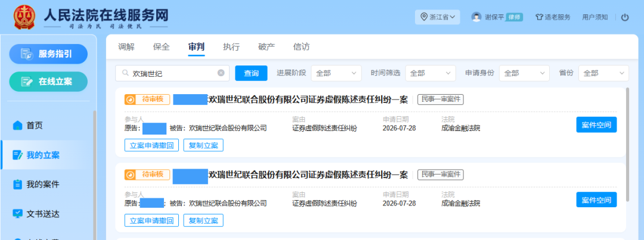Viewport: 644px width, 240px height.
Task: Switch to the 破产 tab
Action: pyautogui.click(x=267, y=47)
